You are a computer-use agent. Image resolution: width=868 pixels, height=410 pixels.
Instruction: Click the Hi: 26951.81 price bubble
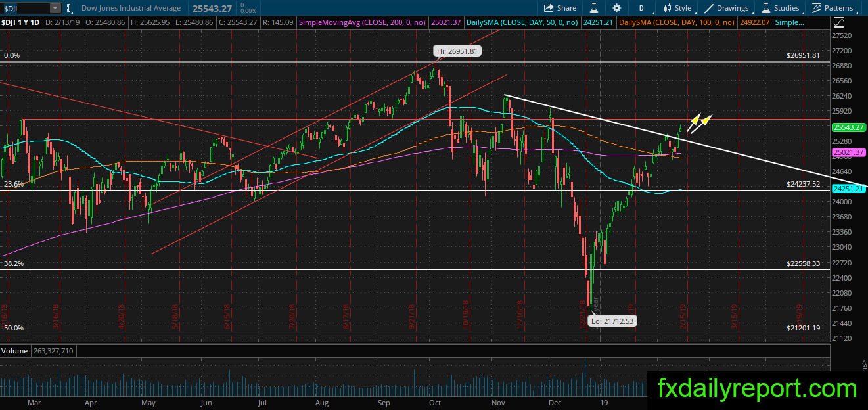tap(458, 51)
